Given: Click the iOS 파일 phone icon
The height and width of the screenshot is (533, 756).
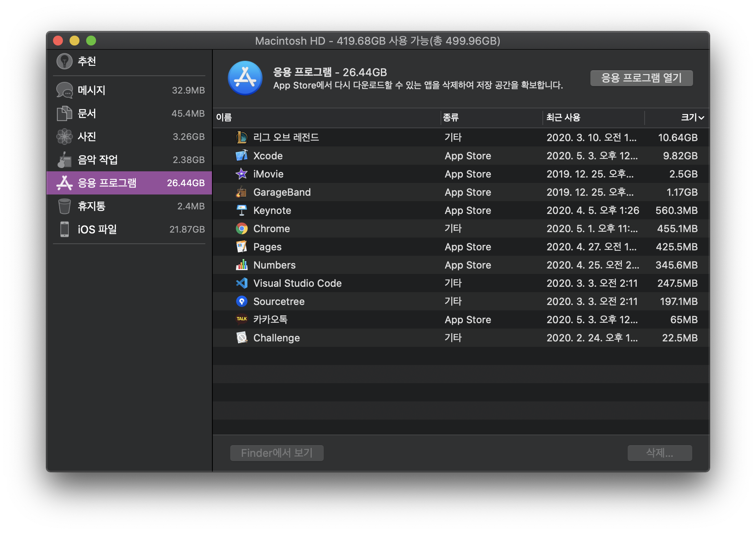Looking at the screenshot, I should (64, 229).
